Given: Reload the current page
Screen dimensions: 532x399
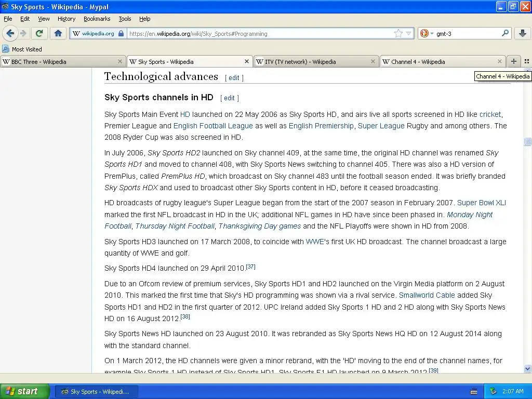Looking at the screenshot, I should (x=39, y=33).
